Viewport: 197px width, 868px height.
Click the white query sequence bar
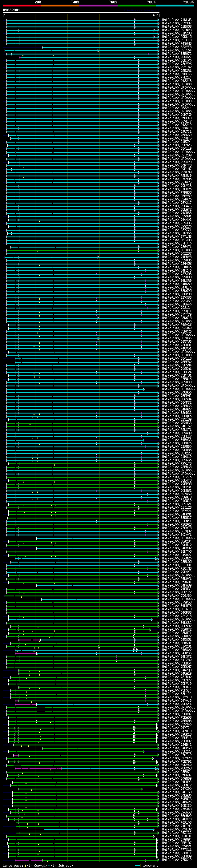click(x=81, y=12)
